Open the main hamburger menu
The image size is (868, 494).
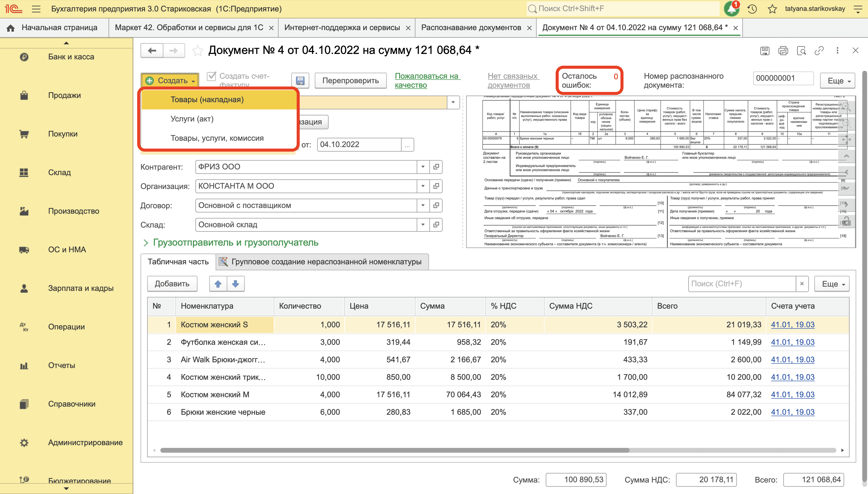pyautogui.click(x=36, y=9)
